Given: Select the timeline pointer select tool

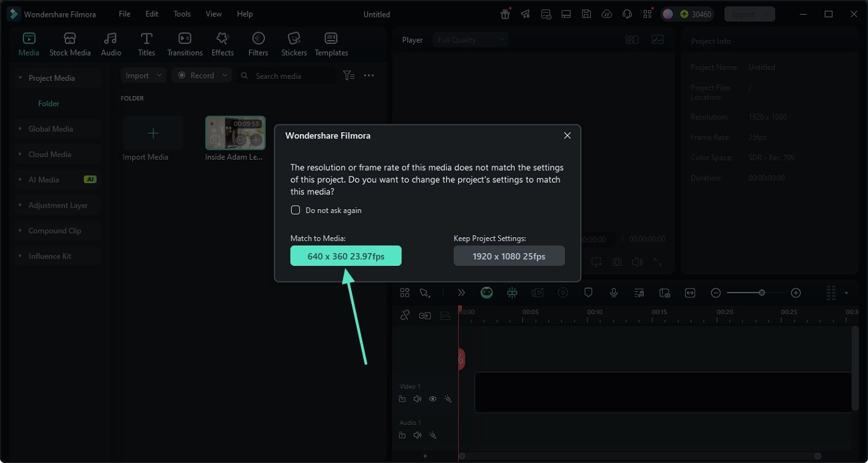Looking at the screenshot, I should (x=425, y=293).
